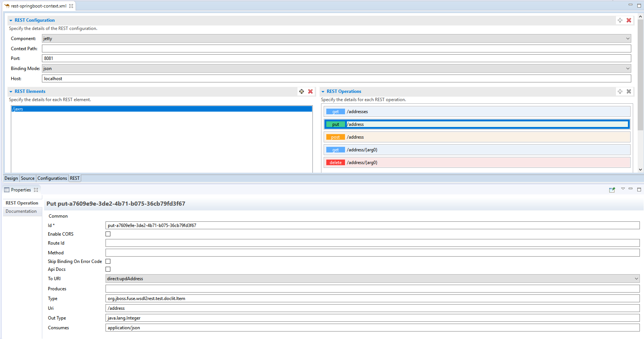Click add icon in REST Configuration header
This screenshot has width=644, height=339.
pos(620,20)
